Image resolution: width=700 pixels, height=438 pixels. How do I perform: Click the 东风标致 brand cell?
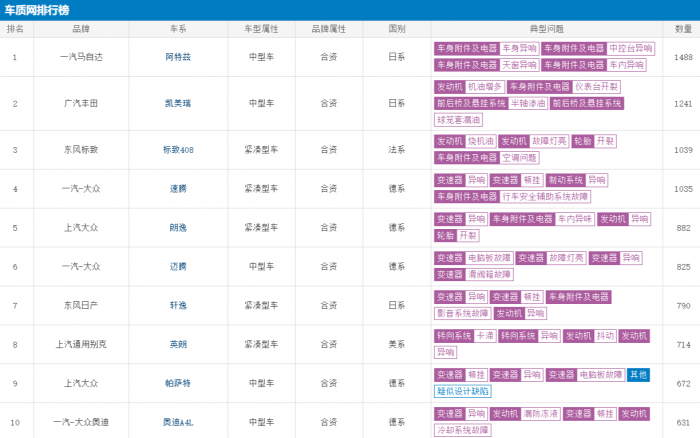(81, 150)
